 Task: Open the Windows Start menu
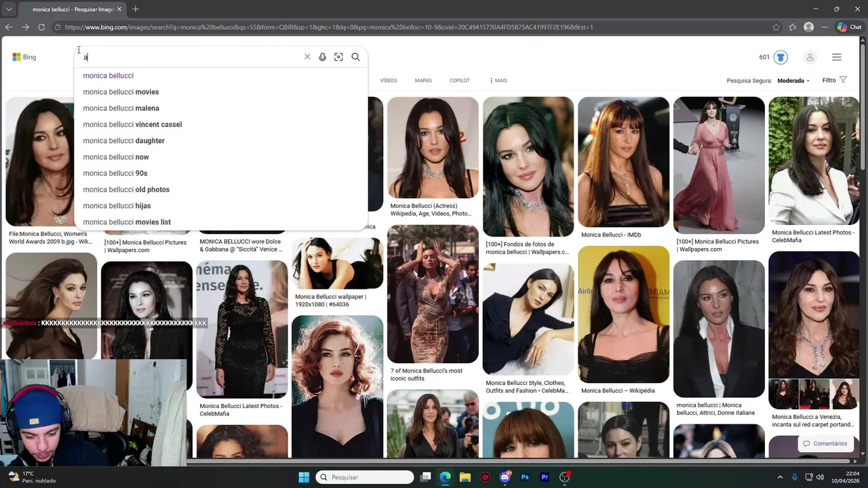tap(304, 477)
